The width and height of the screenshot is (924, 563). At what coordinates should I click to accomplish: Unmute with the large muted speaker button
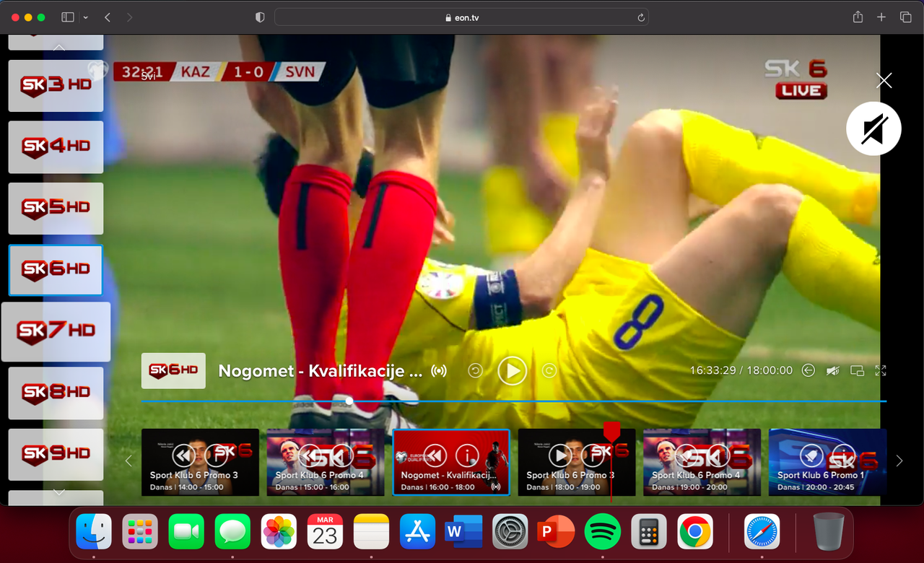click(x=873, y=129)
